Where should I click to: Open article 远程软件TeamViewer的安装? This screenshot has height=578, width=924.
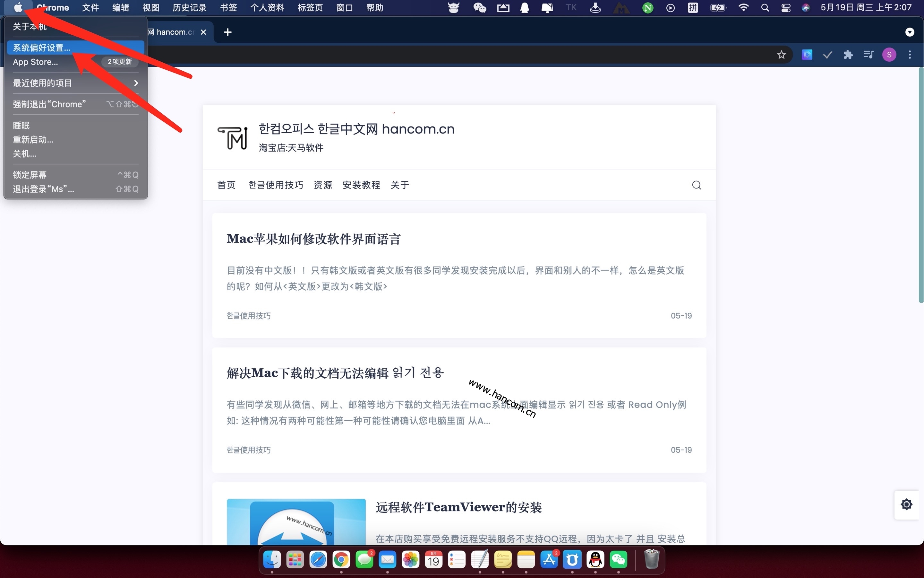coord(458,507)
